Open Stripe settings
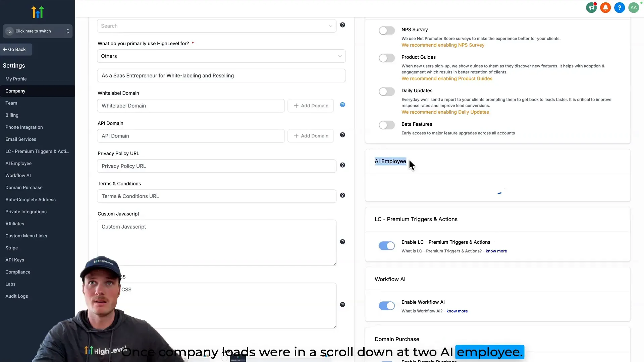The image size is (644, 362). 12,248
